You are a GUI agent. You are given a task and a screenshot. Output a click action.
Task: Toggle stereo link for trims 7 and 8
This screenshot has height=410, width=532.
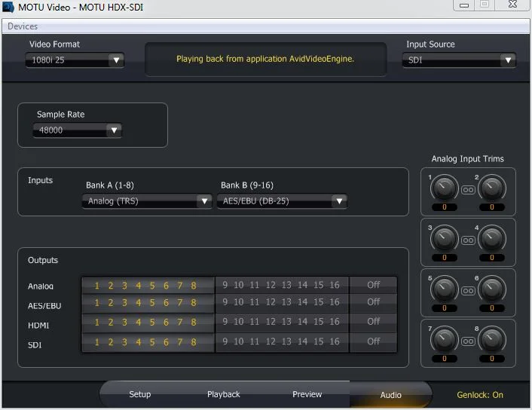pos(468,341)
